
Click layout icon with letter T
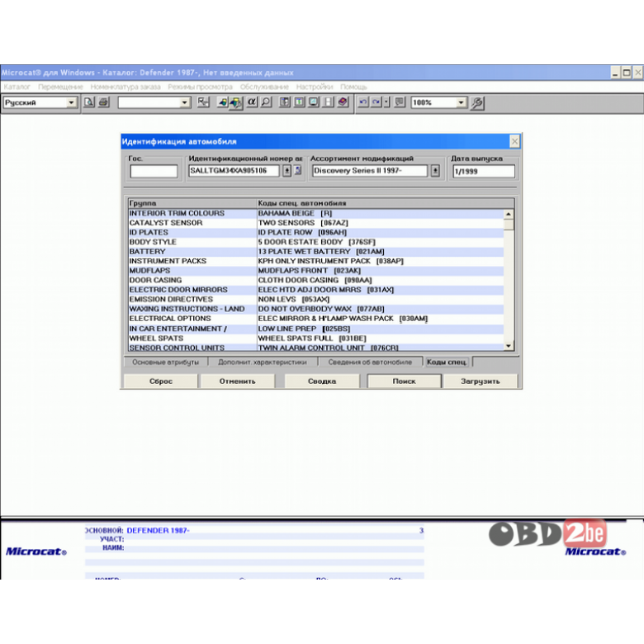pyautogui.click(x=300, y=102)
